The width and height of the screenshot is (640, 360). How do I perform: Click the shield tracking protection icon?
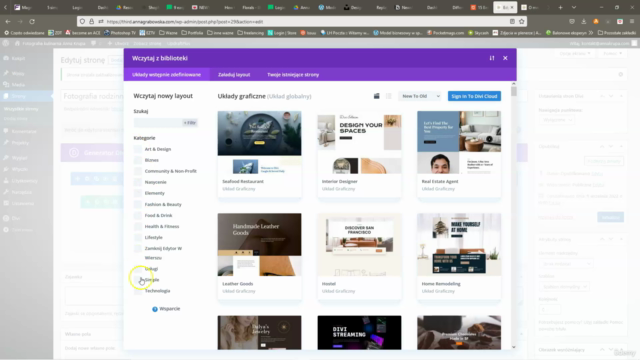pyautogui.click(x=82, y=22)
